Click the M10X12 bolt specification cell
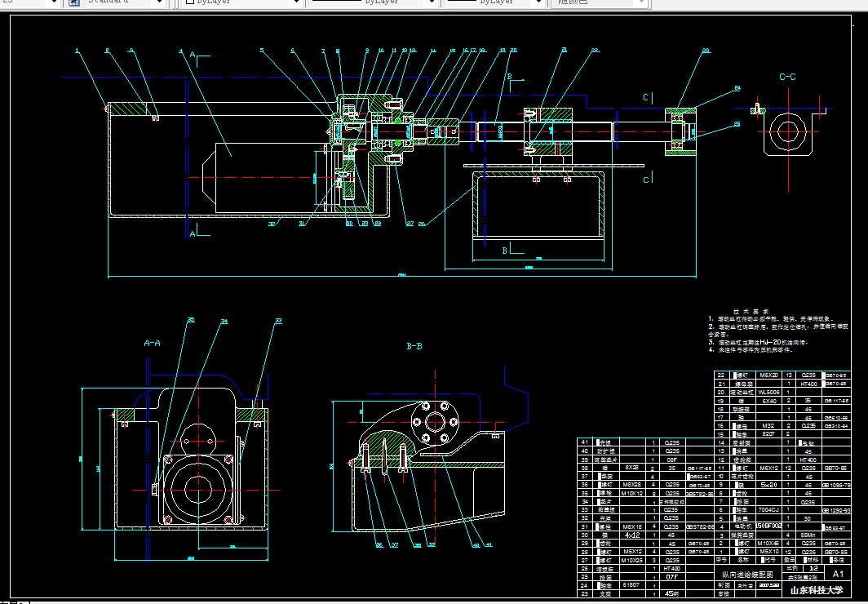The width and height of the screenshot is (868, 604). (x=631, y=493)
